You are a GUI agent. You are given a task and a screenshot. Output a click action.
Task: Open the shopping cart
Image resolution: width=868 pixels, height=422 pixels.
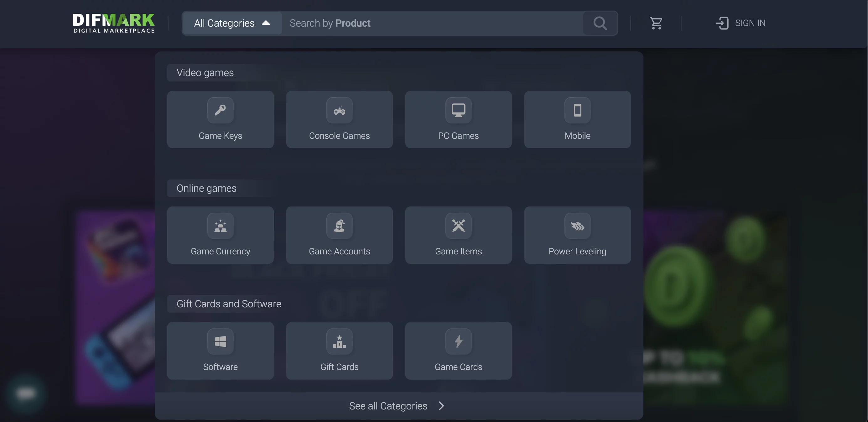[x=656, y=23]
